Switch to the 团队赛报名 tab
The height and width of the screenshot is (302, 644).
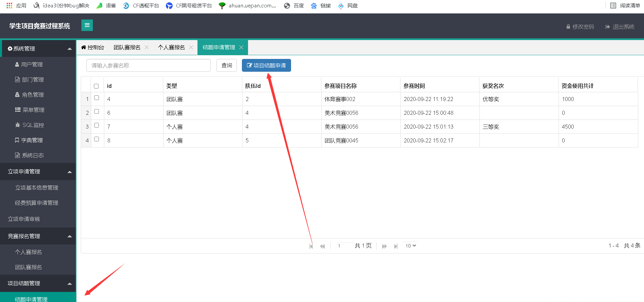click(127, 47)
